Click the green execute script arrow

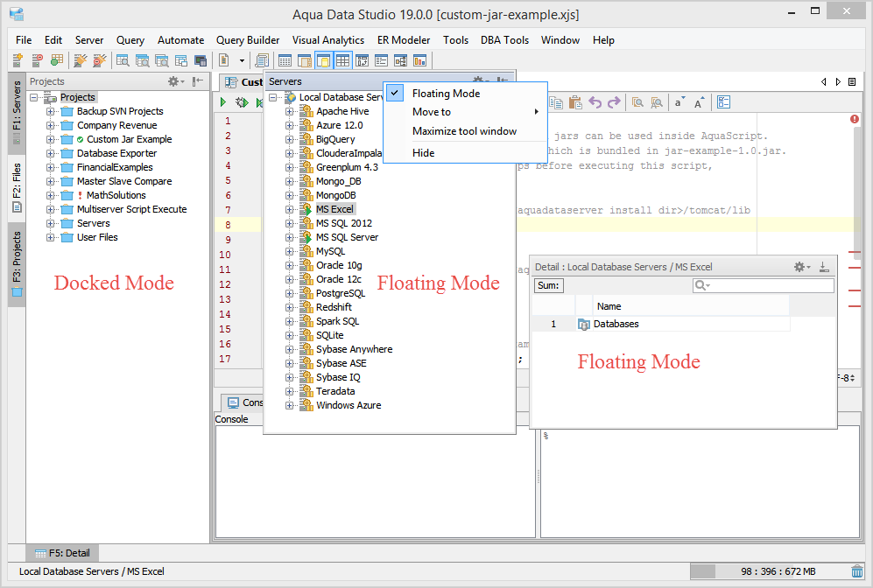224,102
